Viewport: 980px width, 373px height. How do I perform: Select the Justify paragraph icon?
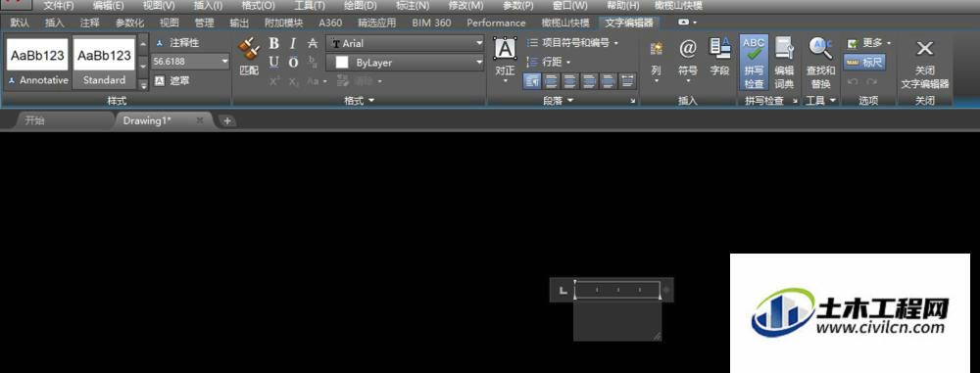click(x=609, y=81)
